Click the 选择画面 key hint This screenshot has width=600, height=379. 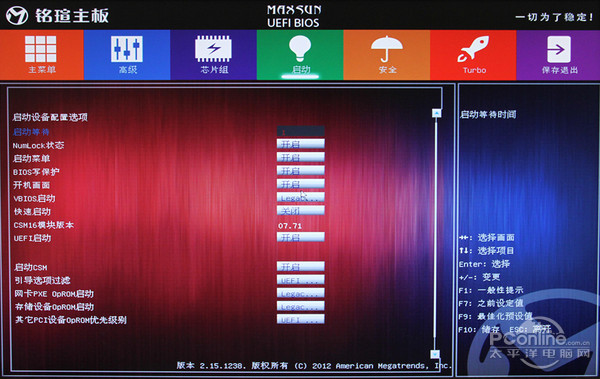coord(486,238)
